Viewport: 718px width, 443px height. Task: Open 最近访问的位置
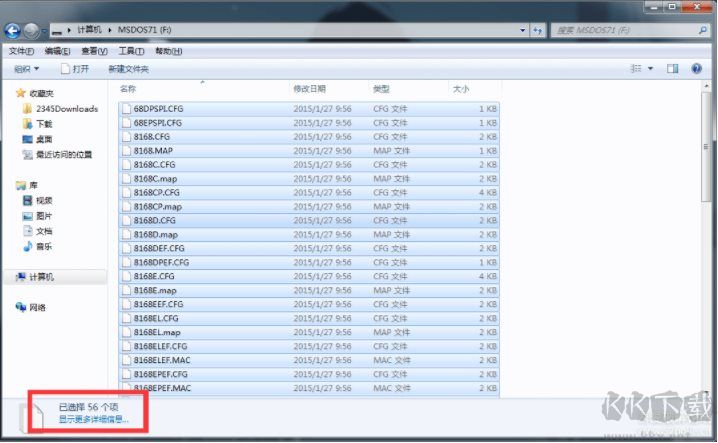(x=57, y=154)
